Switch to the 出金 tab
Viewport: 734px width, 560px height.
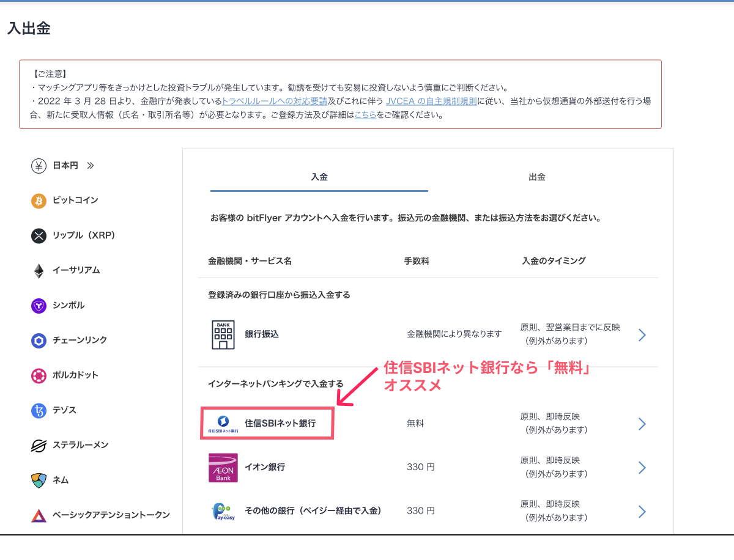(x=537, y=177)
